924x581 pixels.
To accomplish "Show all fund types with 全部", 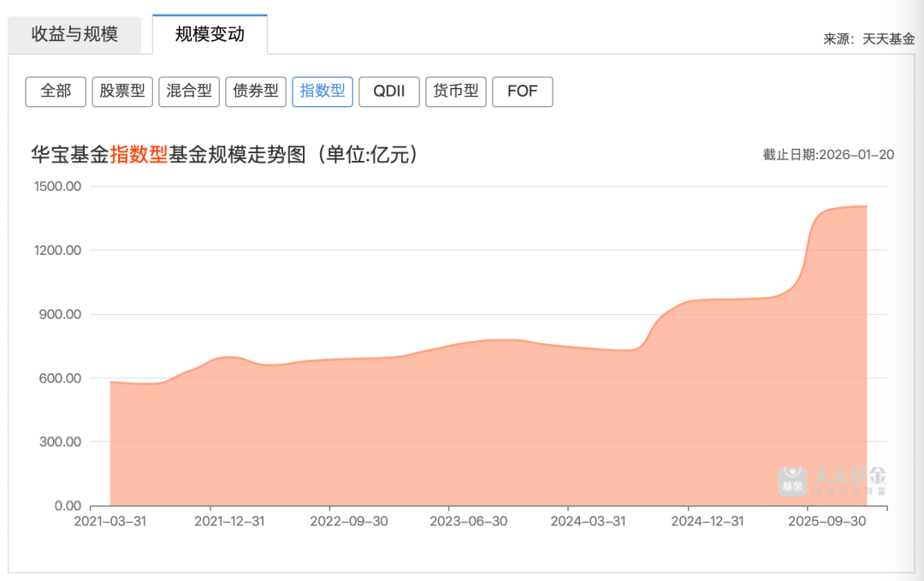I will coord(56,92).
